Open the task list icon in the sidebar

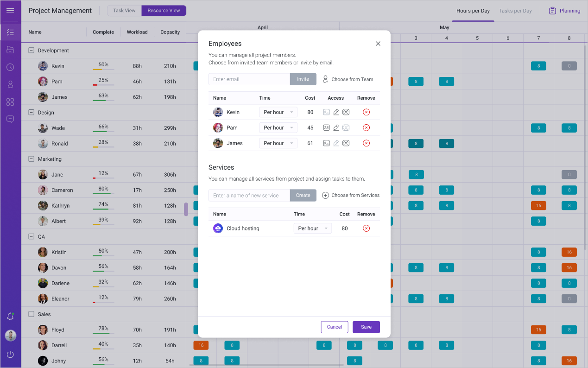coord(10,32)
